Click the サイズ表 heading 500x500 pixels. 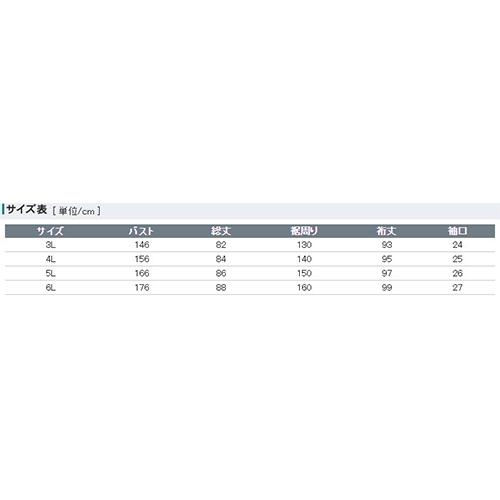tap(27, 210)
